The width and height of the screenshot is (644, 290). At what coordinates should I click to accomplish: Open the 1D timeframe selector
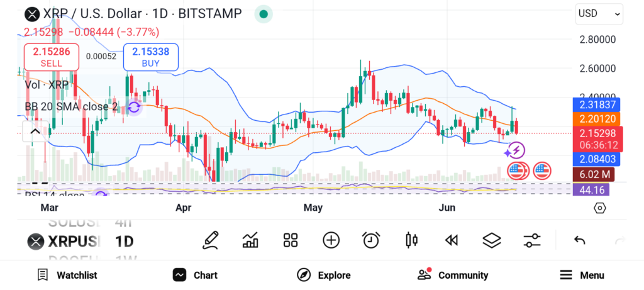(124, 241)
